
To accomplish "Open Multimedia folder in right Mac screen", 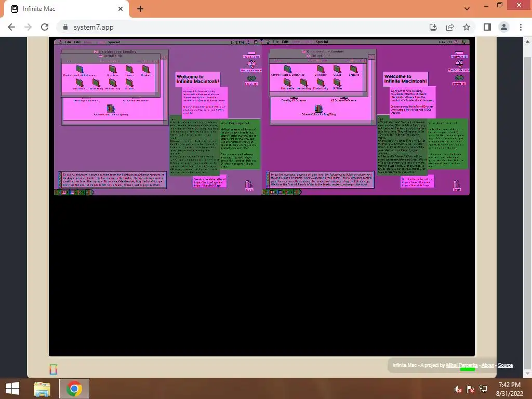I will (287, 84).
